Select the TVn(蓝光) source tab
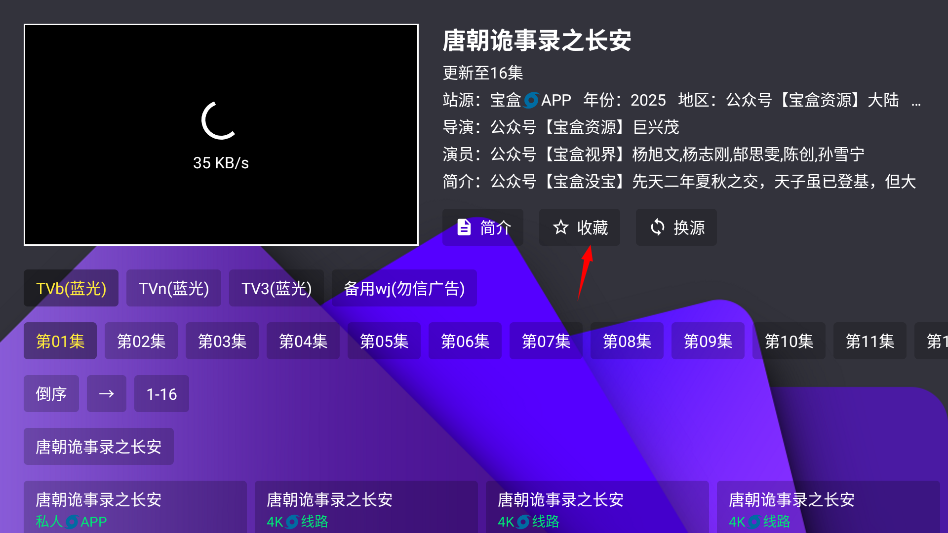The image size is (948, 533). coord(174,288)
